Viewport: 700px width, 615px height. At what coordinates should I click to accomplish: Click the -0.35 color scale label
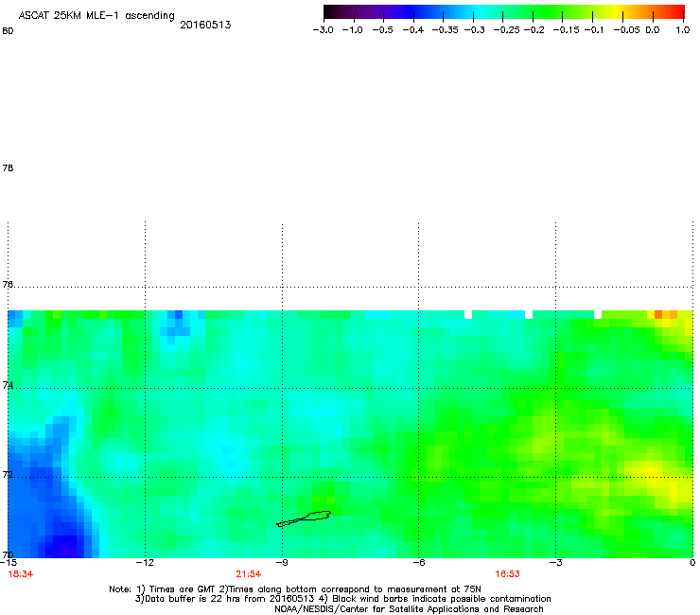tap(446, 30)
